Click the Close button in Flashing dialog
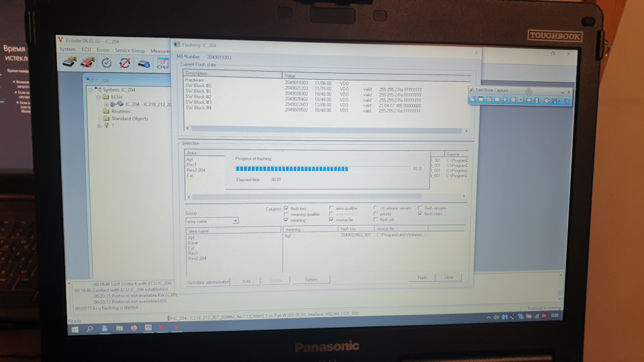This screenshot has height=362, width=644. (x=449, y=278)
